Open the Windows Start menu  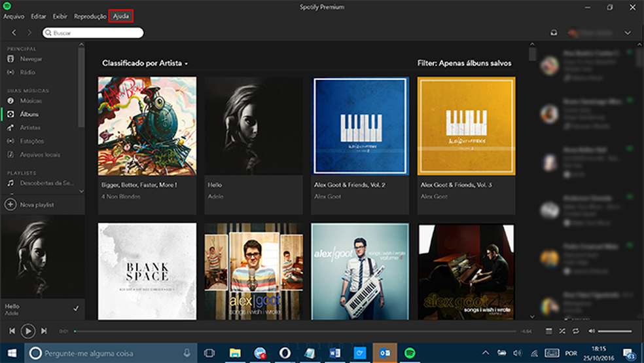(x=12, y=353)
